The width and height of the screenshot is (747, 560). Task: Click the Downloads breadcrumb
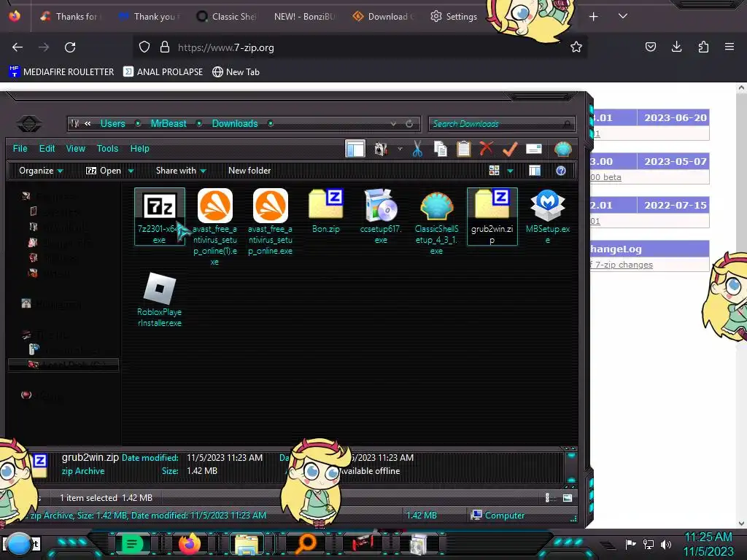pyautogui.click(x=234, y=123)
